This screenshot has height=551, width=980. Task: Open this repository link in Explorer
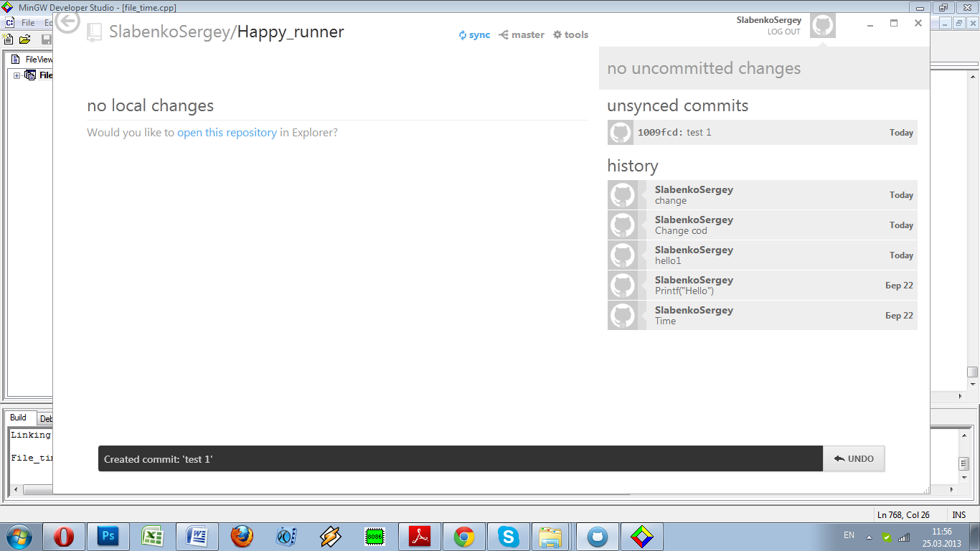click(227, 132)
